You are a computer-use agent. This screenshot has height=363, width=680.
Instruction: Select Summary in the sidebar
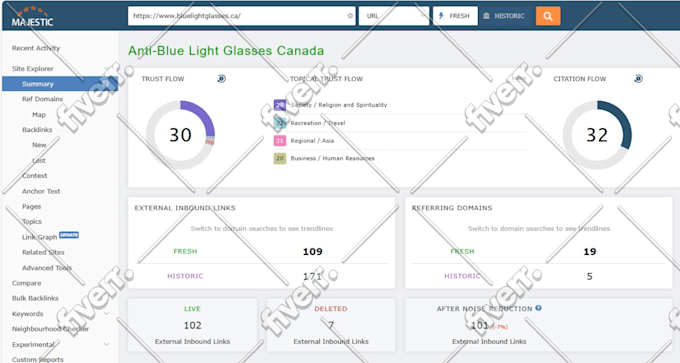[60, 84]
